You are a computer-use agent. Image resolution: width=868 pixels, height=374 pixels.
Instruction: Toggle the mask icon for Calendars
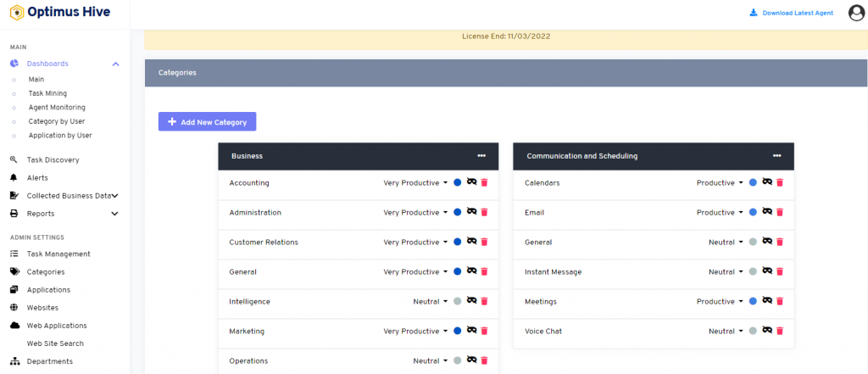tap(767, 181)
